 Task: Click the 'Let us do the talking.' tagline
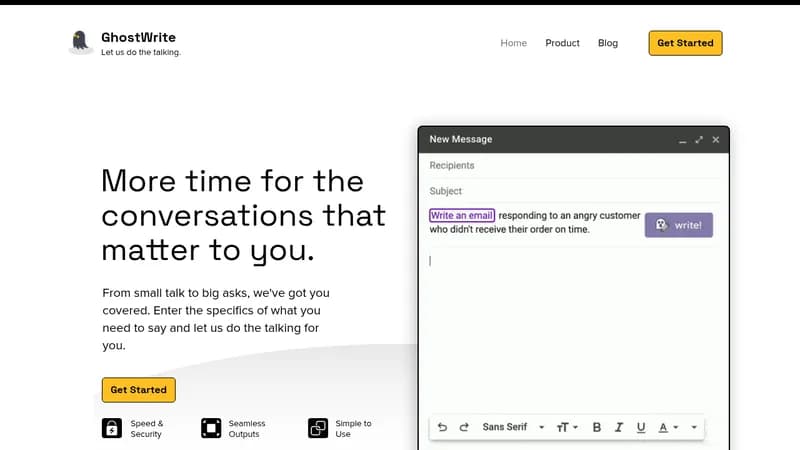coord(141,52)
